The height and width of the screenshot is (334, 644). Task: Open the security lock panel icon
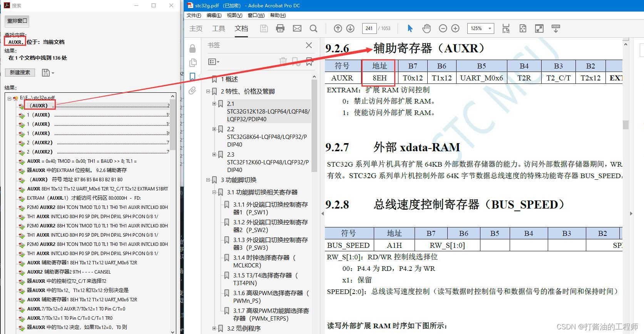192,48
